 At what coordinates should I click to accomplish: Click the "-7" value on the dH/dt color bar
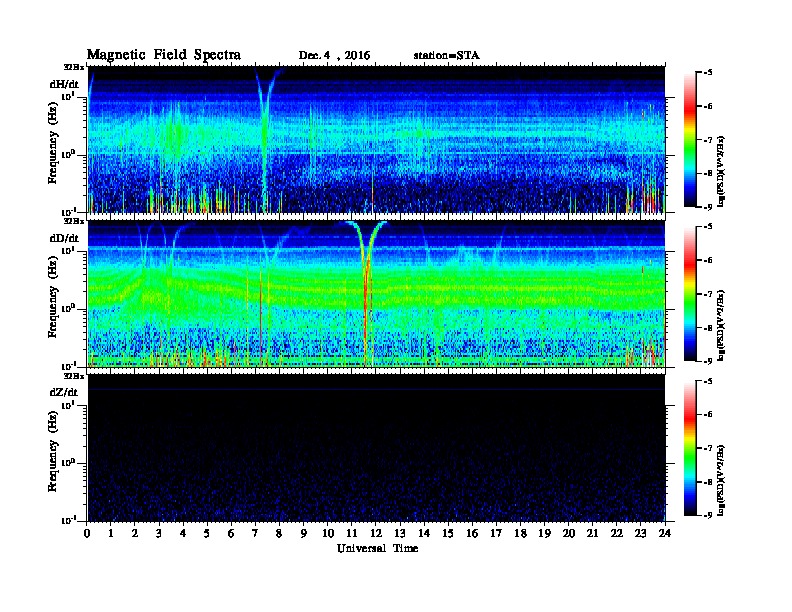pos(707,140)
